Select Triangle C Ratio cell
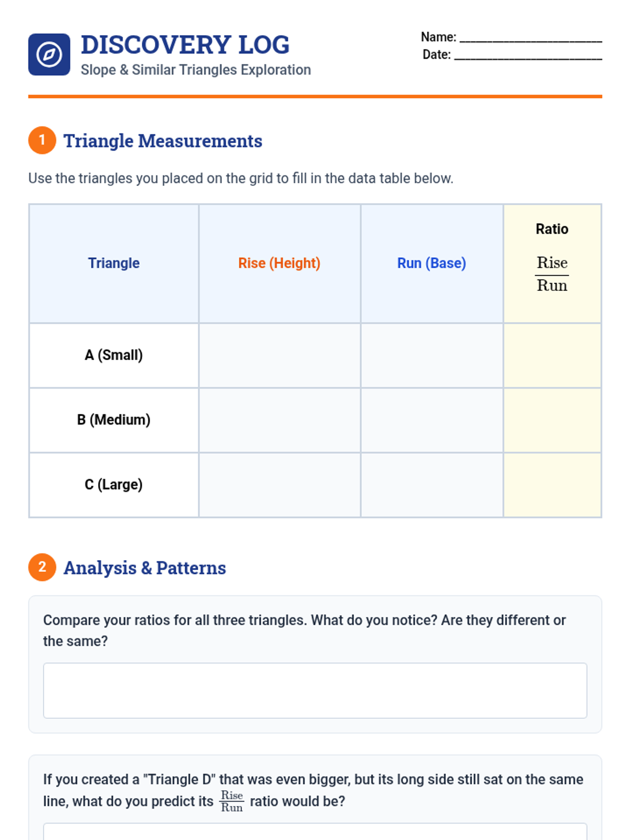This screenshot has height=840, width=630. (552, 485)
